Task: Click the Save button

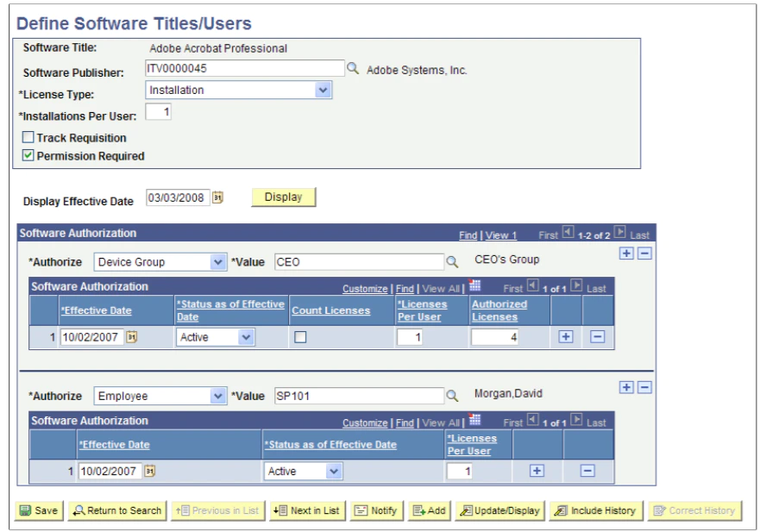Action: pyautogui.click(x=40, y=510)
